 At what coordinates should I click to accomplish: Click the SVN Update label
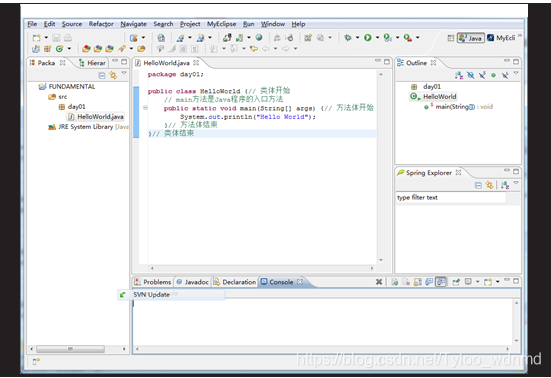tap(151, 295)
